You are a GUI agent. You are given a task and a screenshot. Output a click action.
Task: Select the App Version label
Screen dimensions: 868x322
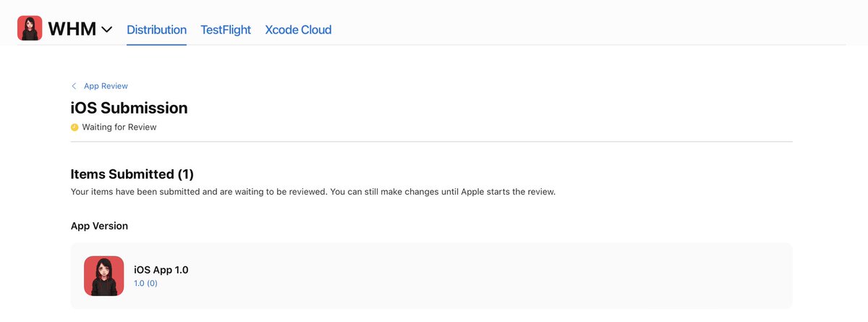coord(99,226)
